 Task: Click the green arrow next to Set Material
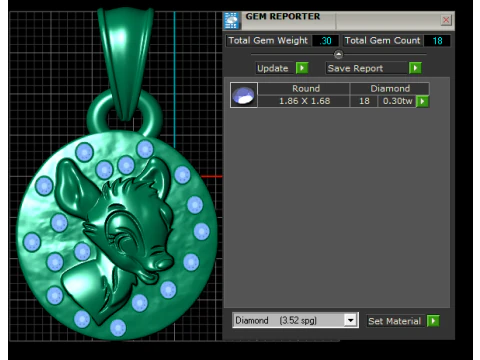pos(433,321)
